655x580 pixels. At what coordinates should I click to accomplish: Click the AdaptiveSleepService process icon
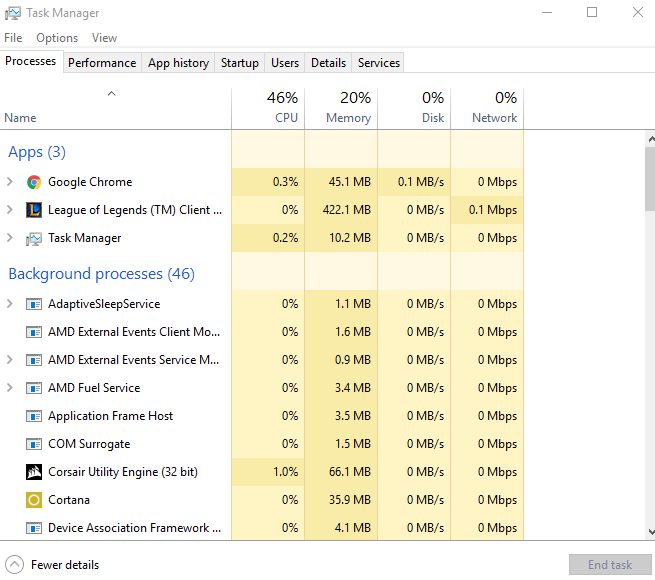coord(34,304)
